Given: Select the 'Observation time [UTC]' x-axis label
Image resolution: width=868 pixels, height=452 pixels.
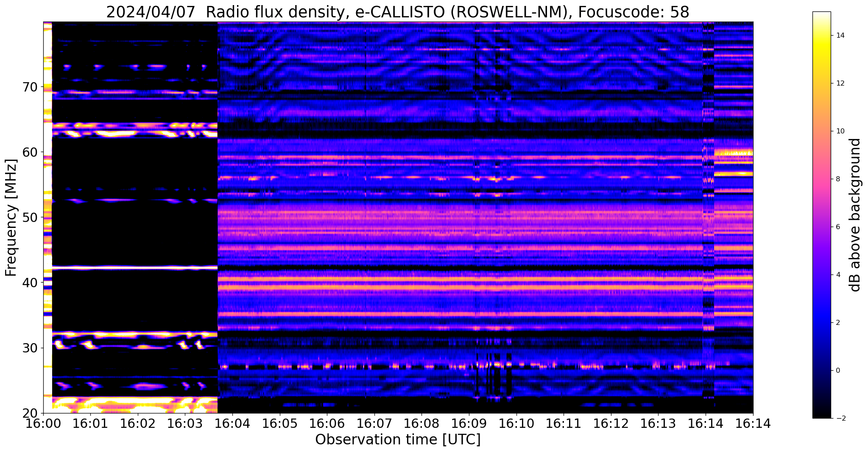Looking at the screenshot, I should (398, 440).
